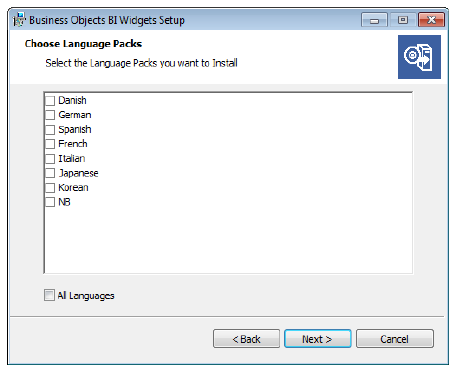This screenshot has height=367, width=461.
Task: Click the window title 'Business Objects BI Widgets Setup'
Action: click(107, 20)
